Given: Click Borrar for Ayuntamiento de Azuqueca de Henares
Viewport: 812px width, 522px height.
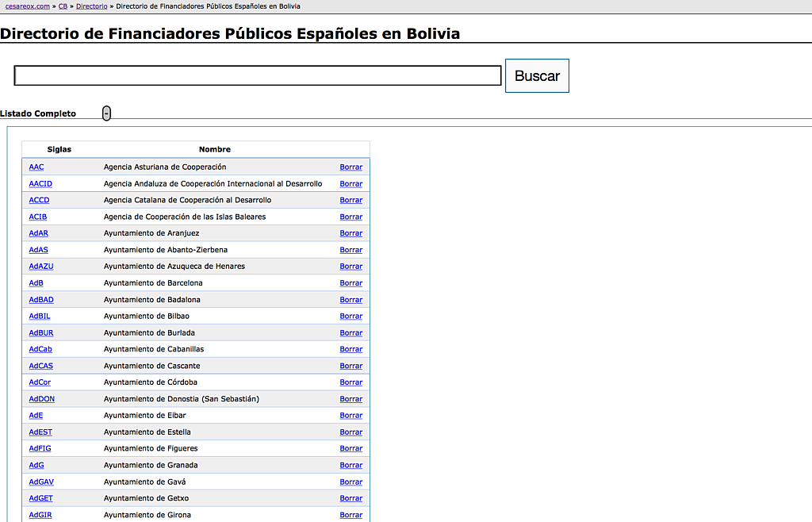Looking at the screenshot, I should point(351,267).
